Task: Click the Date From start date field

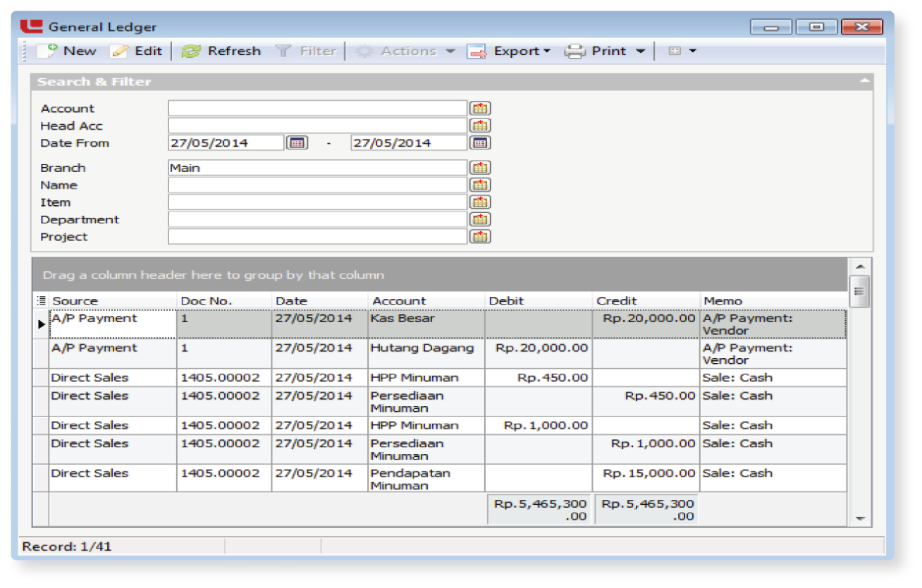Action: (226, 142)
